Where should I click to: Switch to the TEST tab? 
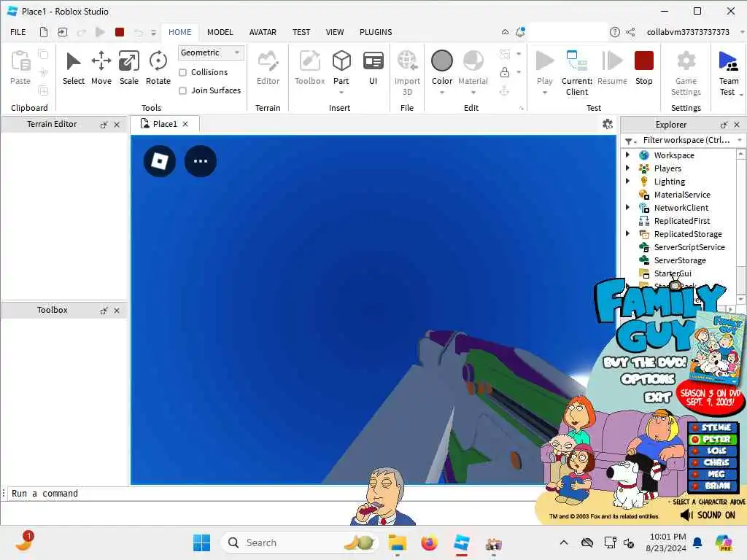click(301, 32)
